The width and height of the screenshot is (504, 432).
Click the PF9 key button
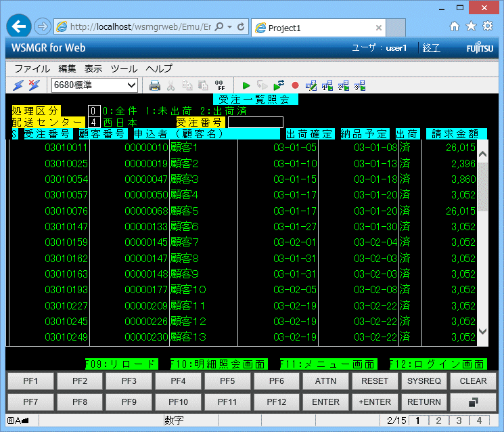(129, 402)
